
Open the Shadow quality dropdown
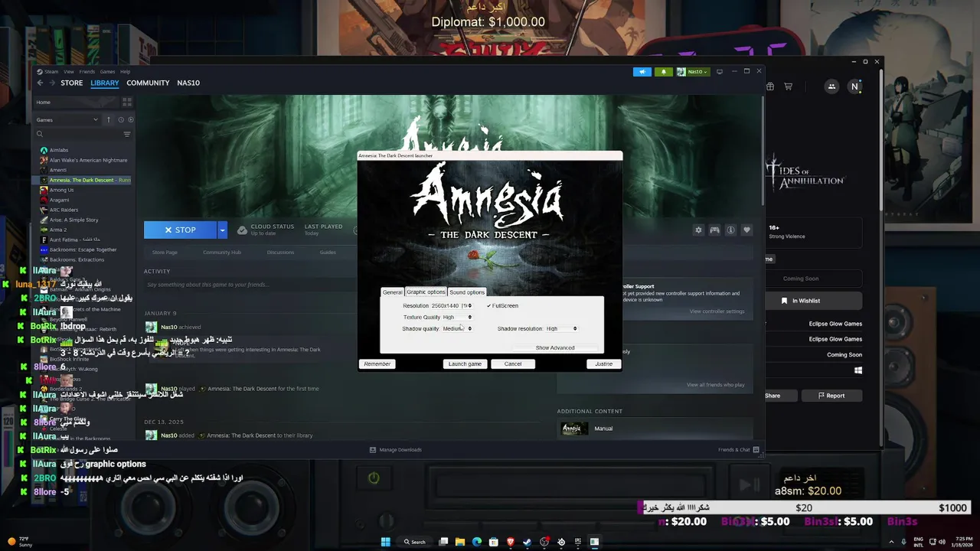457,328
